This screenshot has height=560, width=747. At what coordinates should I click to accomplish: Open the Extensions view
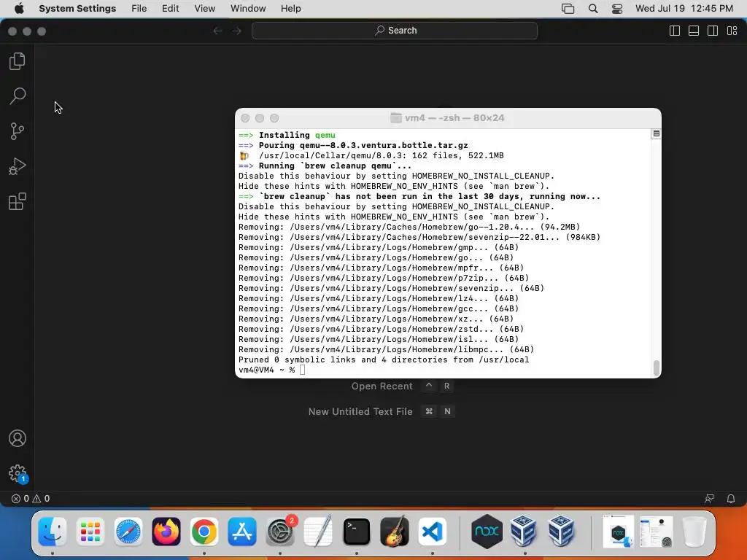pos(18,201)
